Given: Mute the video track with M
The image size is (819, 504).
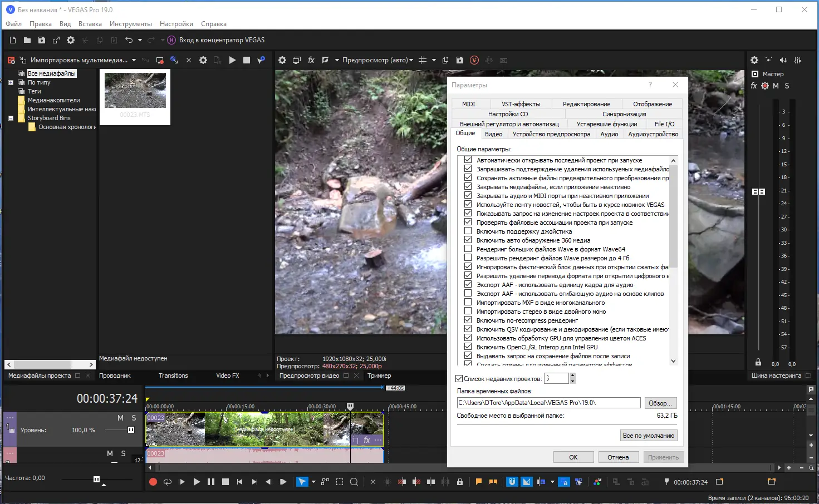Looking at the screenshot, I should pos(120,418).
